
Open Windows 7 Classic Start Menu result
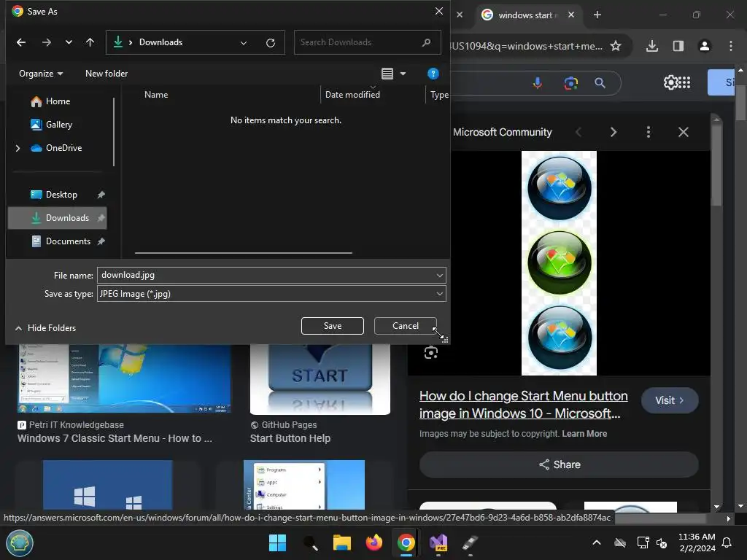pyautogui.click(x=115, y=438)
